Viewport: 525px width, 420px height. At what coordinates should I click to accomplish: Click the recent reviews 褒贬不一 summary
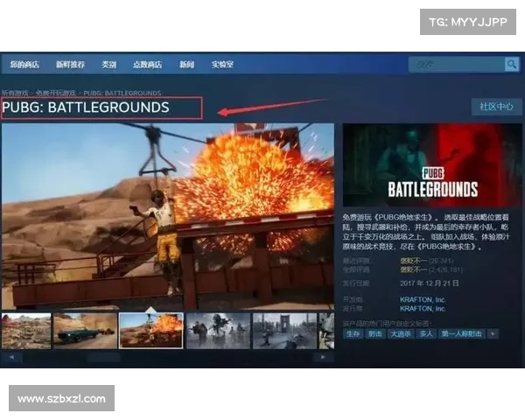click(x=414, y=261)
